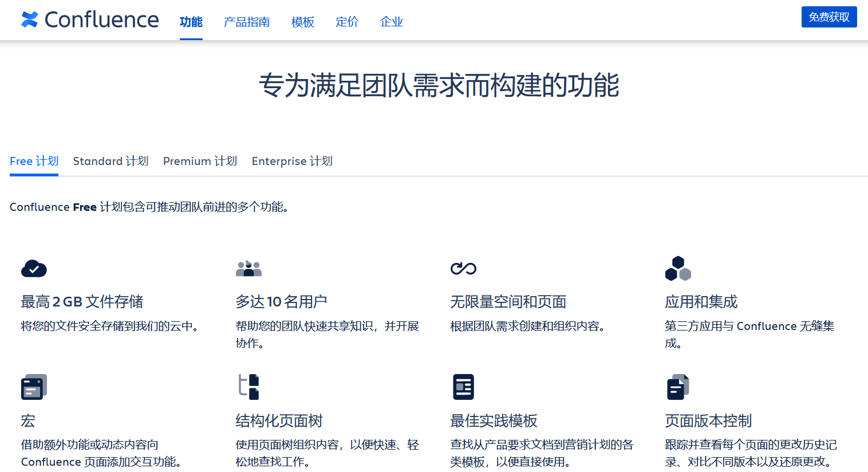Open the 功能 navigation menu
868x472 pixels.
191,22
